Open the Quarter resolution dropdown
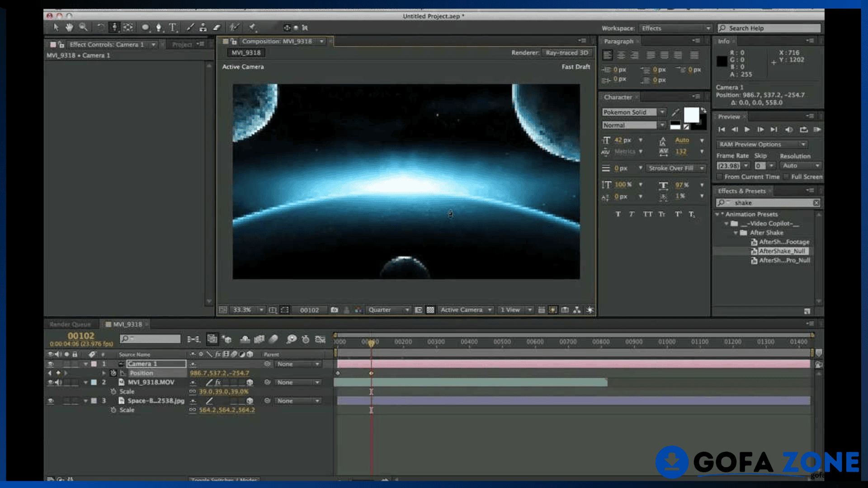868x488 pixels. coord(388,310)
